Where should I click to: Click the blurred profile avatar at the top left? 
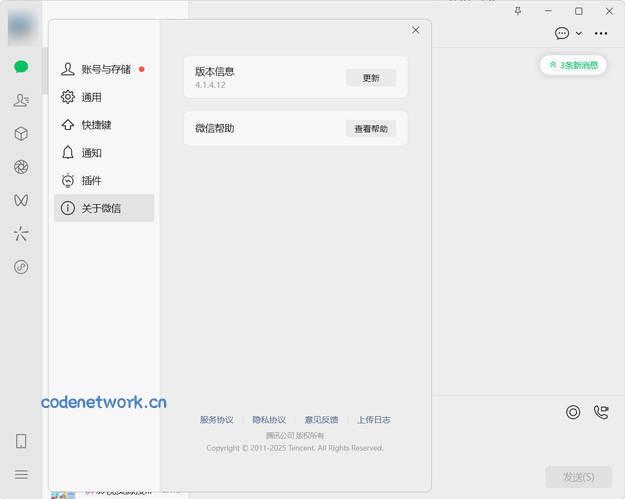pyautogui.click(x=21, y=26)
